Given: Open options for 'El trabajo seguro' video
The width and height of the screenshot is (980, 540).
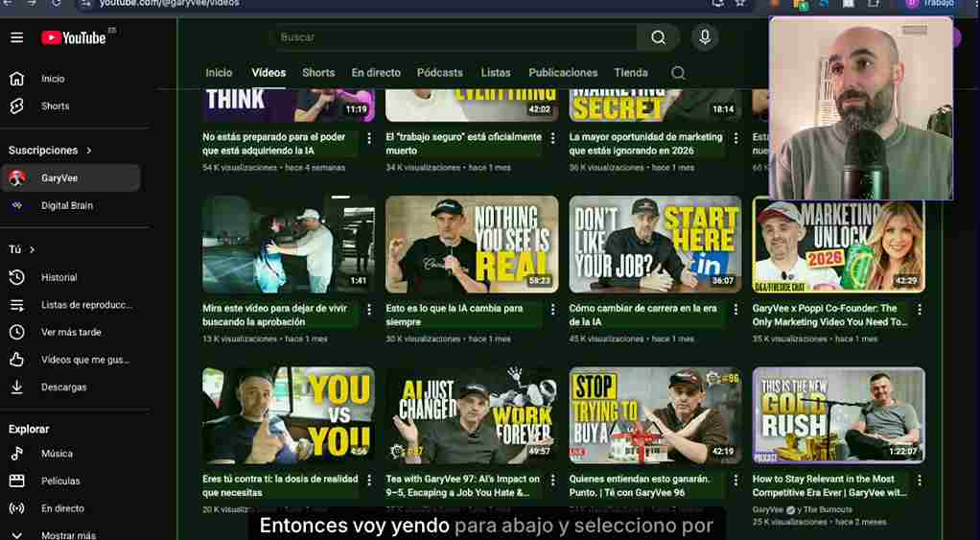Looking at the screenshot, I should pyautogui.click(x=552, y=138).
